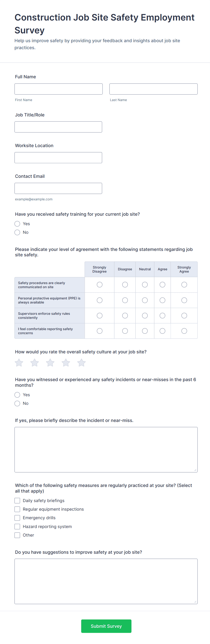210x644 pixels.
Task: Click the safety suggestions text area
Action: 106,581
